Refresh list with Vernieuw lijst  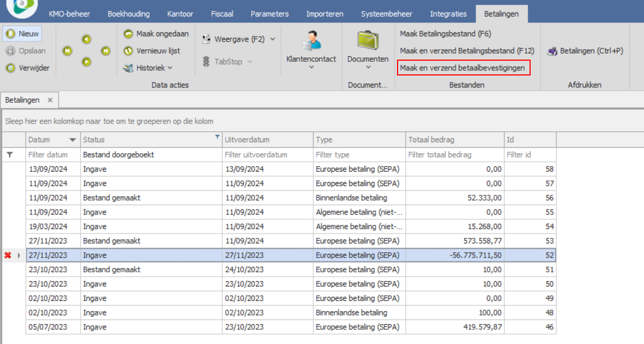point(152,51)
